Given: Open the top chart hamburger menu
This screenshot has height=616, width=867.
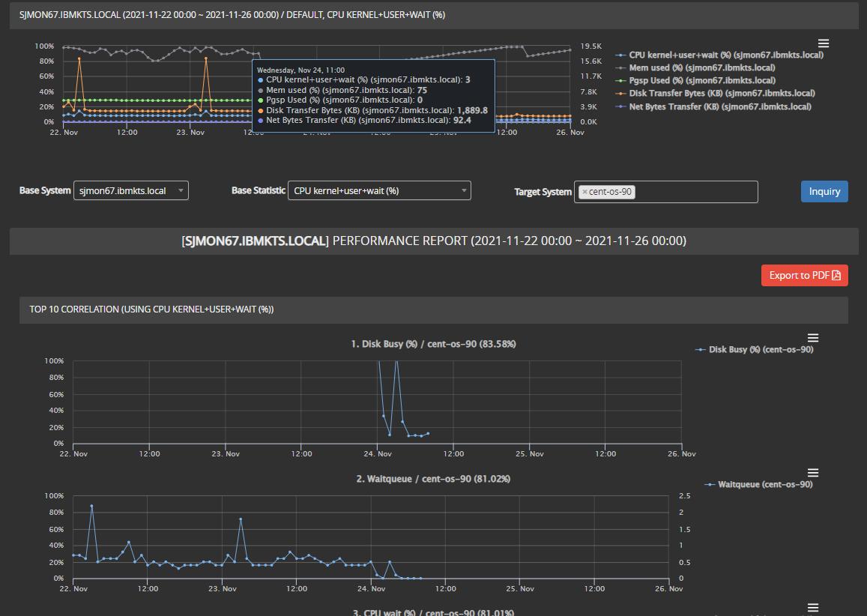Looking at the screenshot, I should 823,43.
